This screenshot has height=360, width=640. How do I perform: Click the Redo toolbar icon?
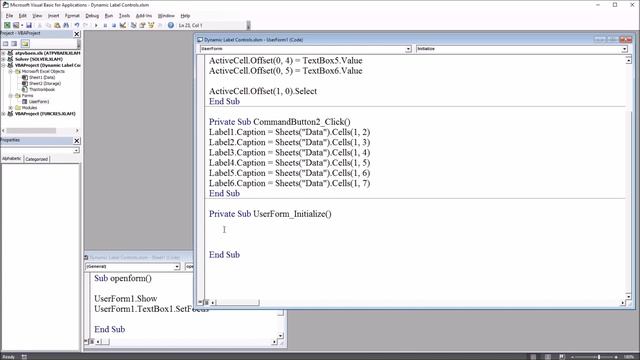[x=85, y=25]
